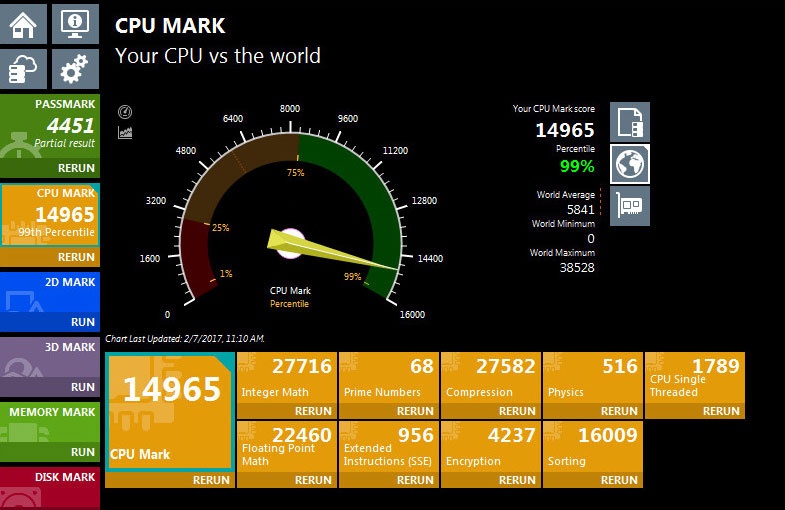Run the 3D Mark test
The image size is (785, 510).
pos(83,387)
